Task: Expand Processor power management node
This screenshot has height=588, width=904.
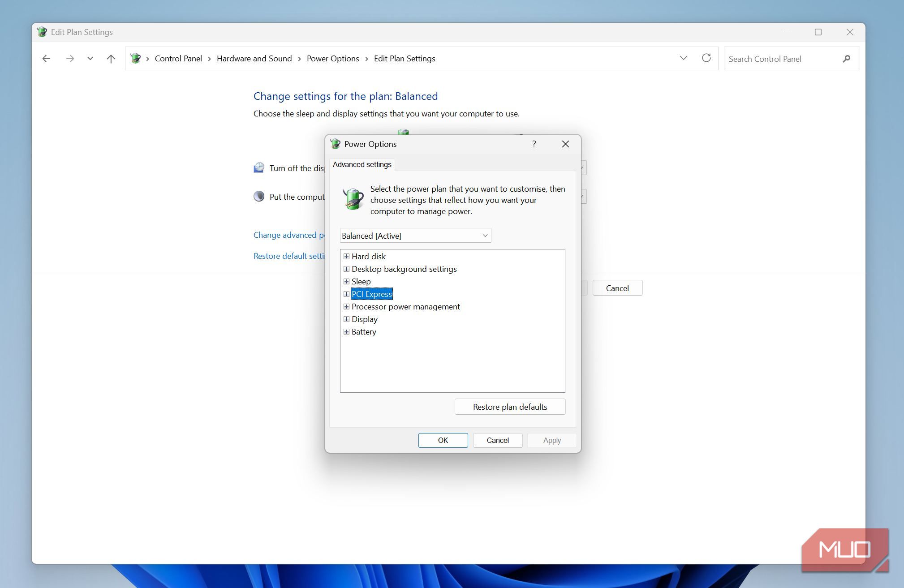Action: pos(346,306)
